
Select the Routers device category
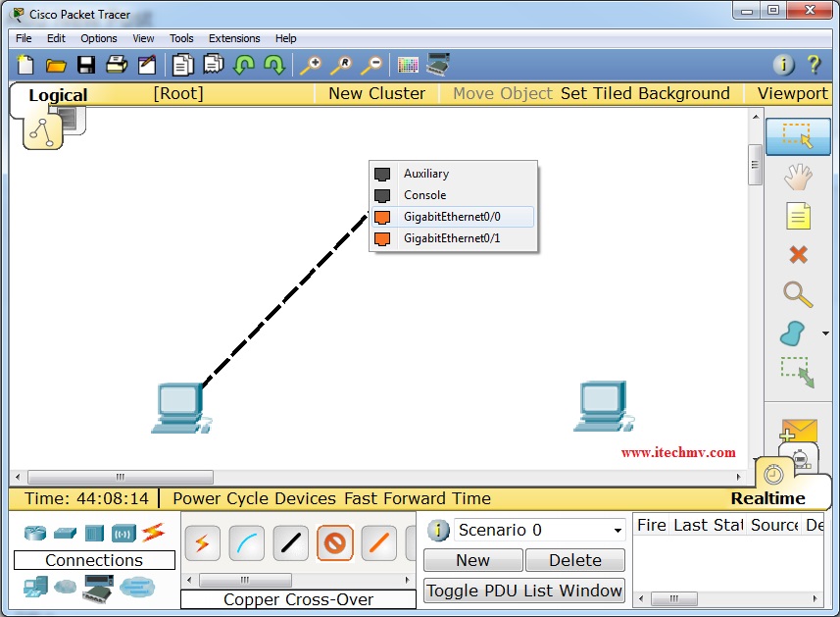(x=35, y=533)
